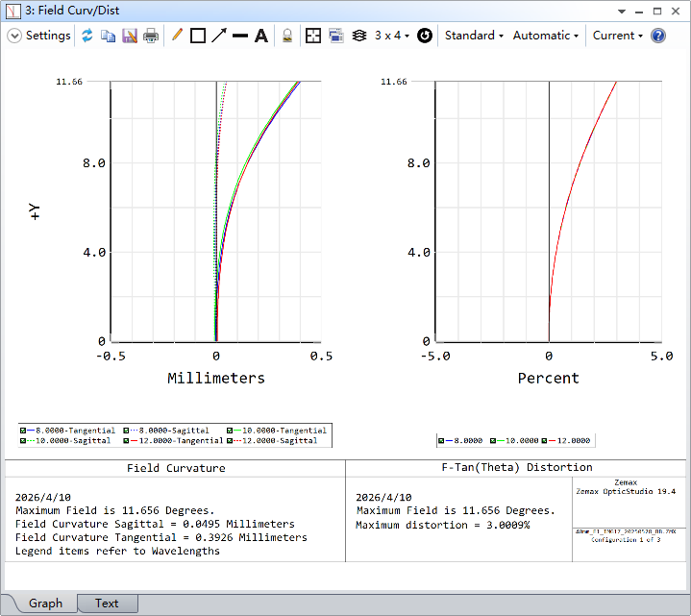
Task: Click the print icon
Action: pyautogui.click(x=151, y=36)
